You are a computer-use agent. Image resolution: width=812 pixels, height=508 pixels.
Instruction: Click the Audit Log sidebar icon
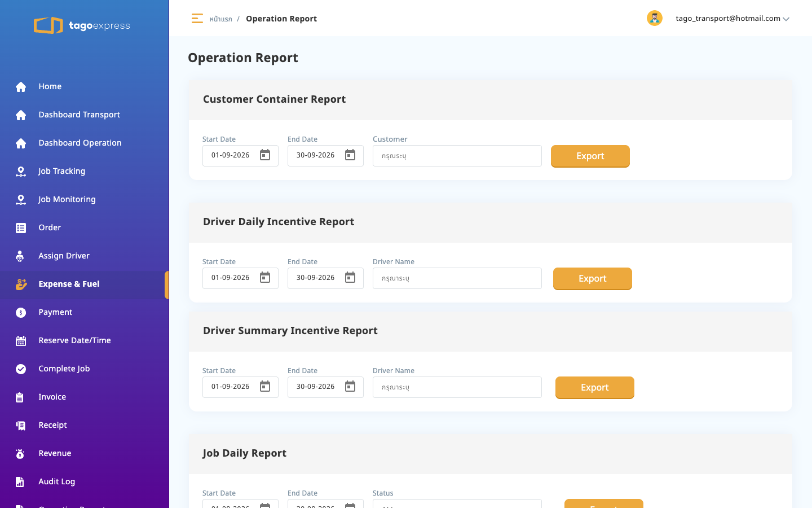point(20,482)
